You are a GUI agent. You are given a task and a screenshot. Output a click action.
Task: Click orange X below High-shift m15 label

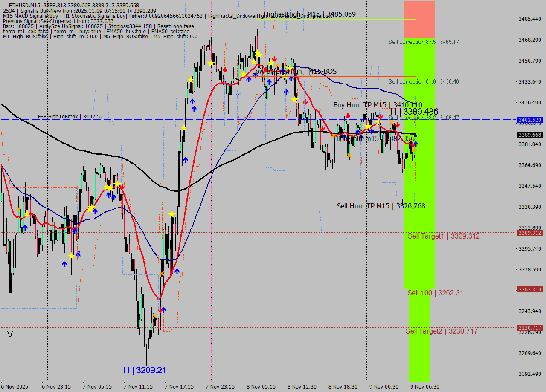click(x=349, y=156)
